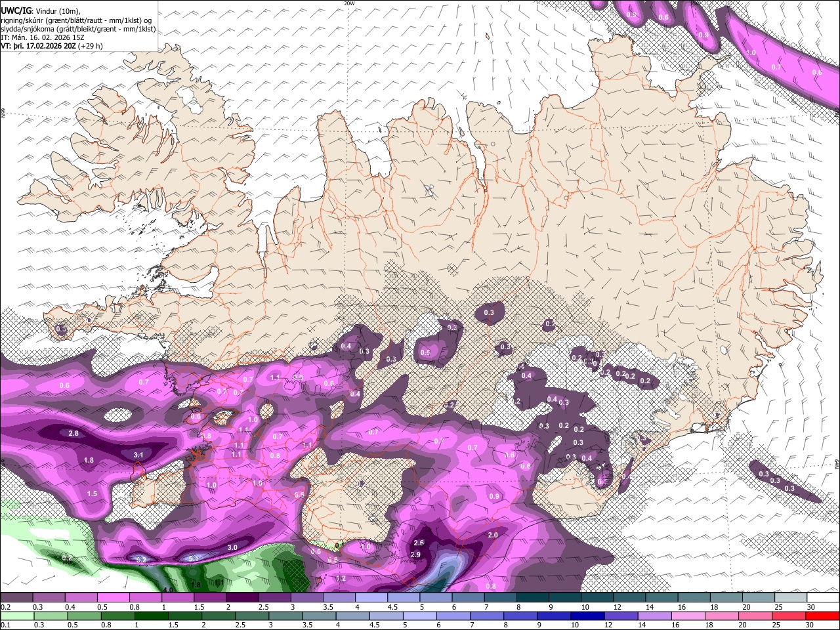Click the '2.6' precipitation value on the map
The image size is (840, 630).
click(419, 543)
